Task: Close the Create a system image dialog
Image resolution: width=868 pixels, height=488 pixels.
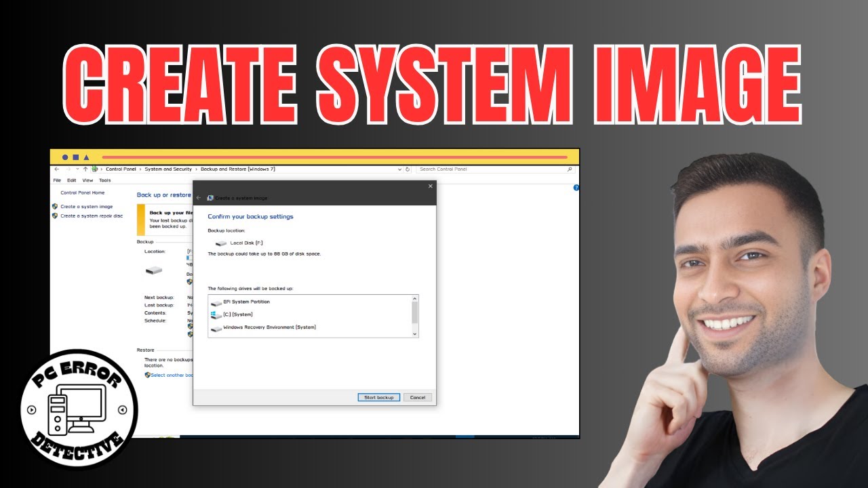Action: tap(430, 186)
